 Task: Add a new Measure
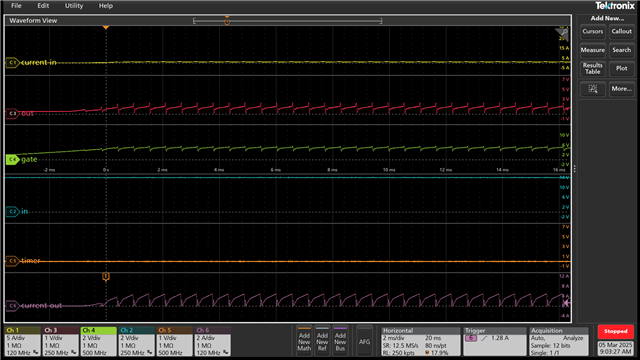coord(593,50)
